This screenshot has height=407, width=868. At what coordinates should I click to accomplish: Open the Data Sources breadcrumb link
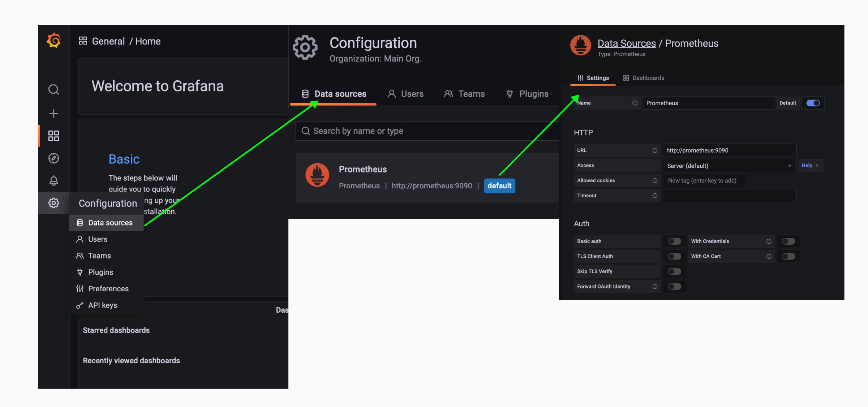(626, 43)
